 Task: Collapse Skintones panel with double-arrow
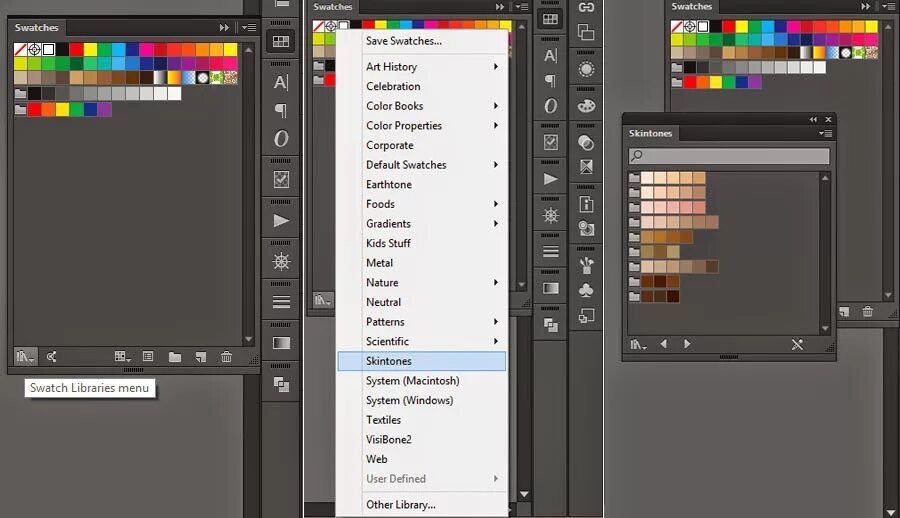click(813, 119)
